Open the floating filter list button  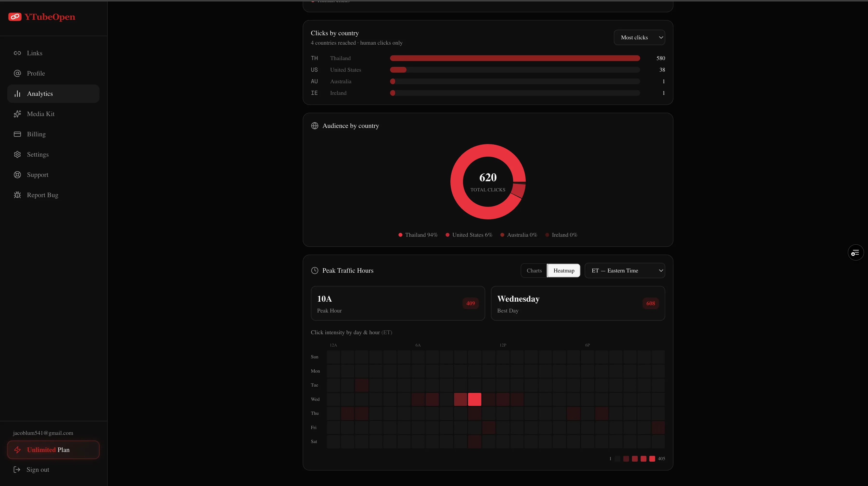pyautogui.click(x=855, y=253)
